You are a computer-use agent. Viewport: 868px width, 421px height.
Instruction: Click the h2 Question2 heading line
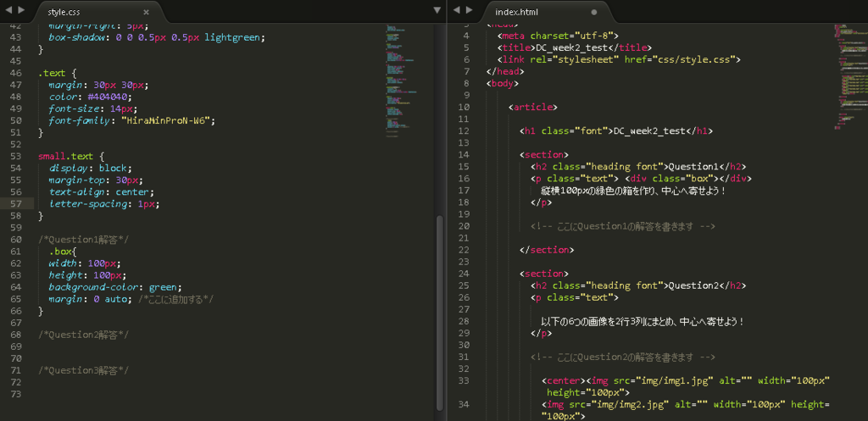[x=638, y=285]
